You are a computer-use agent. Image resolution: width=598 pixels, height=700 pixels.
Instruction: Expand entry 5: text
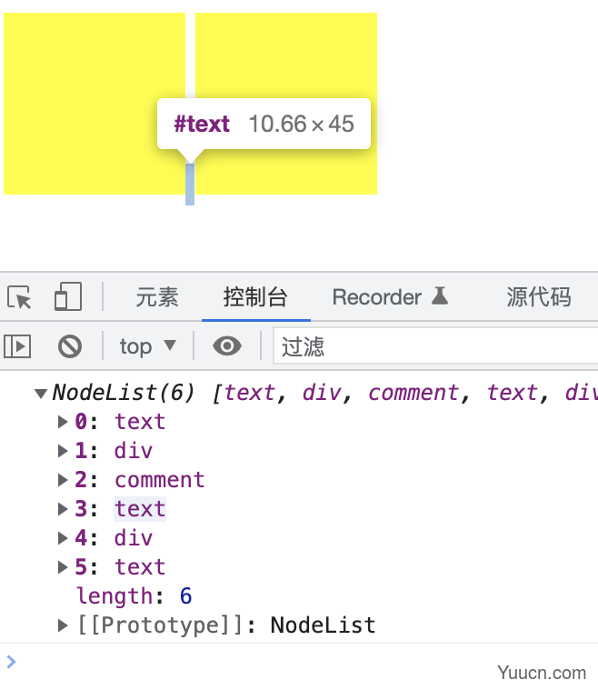tap(63, 567)
